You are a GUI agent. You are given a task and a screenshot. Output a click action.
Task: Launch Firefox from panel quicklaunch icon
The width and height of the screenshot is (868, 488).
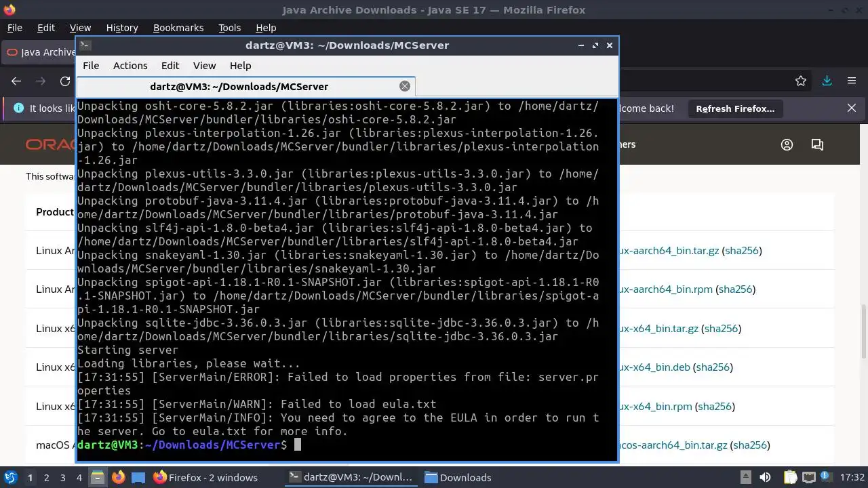[118, 478]
